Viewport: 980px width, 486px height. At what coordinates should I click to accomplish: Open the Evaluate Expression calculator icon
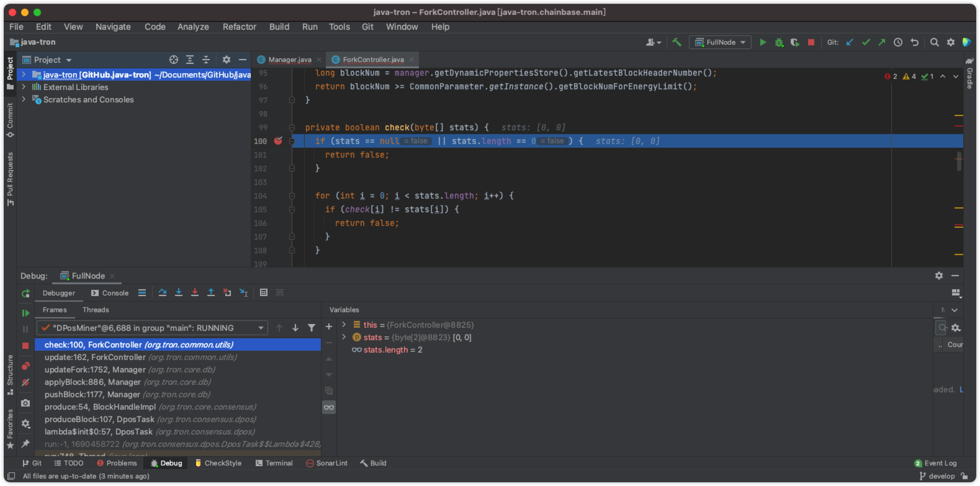[x=264, y=292]
